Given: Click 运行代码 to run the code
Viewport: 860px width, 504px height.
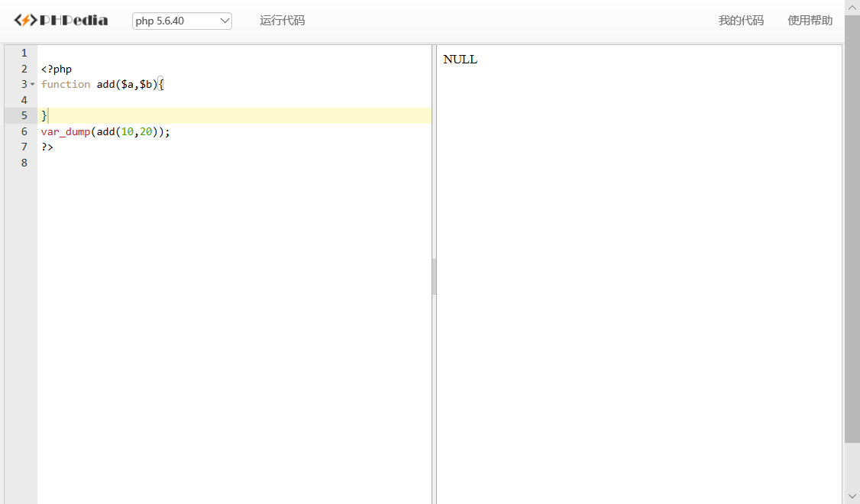Looking at the screenshot, I should coord(282,21).
